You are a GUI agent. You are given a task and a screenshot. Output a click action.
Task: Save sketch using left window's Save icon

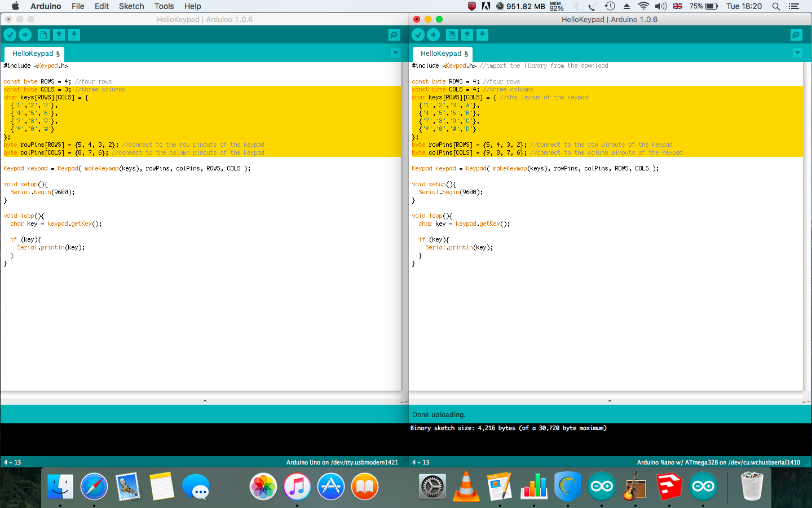coord(74,34)
